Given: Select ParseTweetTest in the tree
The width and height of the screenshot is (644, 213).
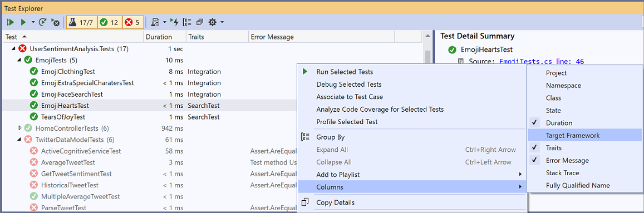Looking at the screenshot, I should coord(63,207).
